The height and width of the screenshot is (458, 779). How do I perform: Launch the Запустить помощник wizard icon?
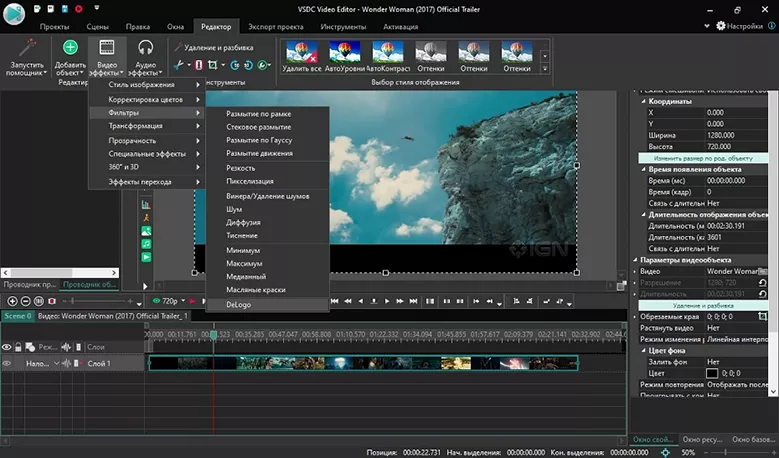pyautogui.click(x=27, y=49)
